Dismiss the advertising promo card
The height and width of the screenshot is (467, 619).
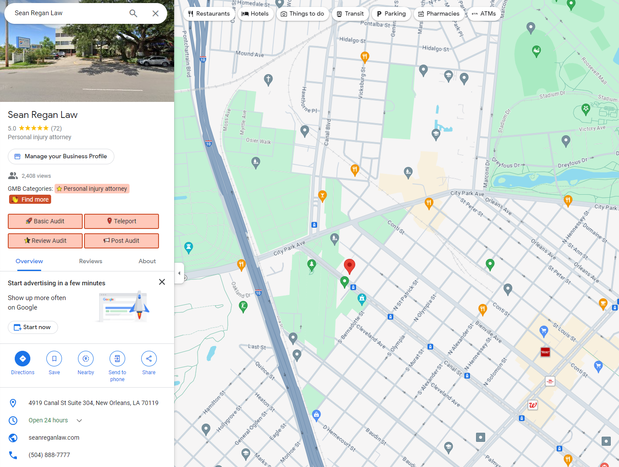(162, 282)
